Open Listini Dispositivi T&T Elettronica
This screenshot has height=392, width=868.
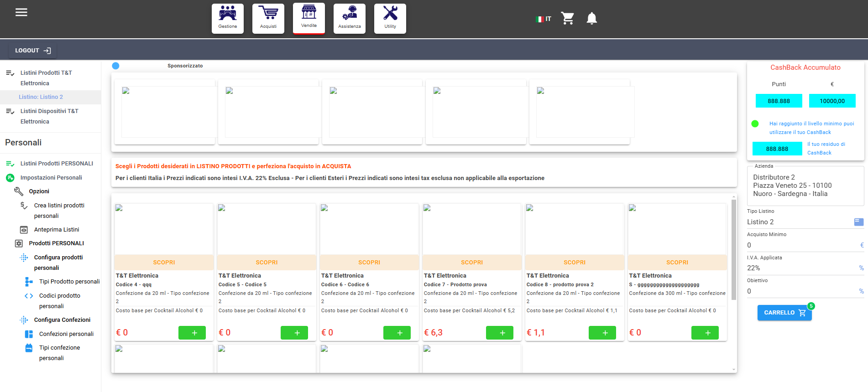[50, 116]
